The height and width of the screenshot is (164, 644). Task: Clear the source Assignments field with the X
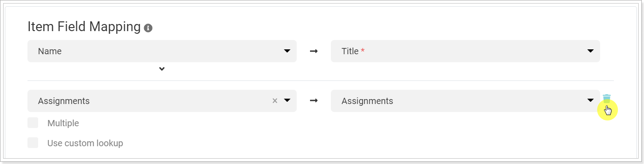(x=275, y=101)
